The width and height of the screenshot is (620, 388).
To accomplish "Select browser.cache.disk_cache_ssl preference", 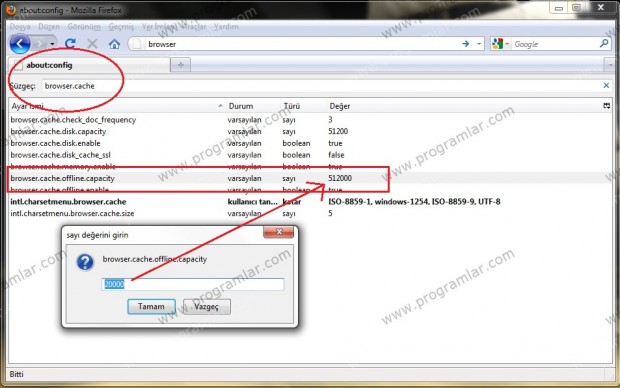I will click(x=310, y=155).
